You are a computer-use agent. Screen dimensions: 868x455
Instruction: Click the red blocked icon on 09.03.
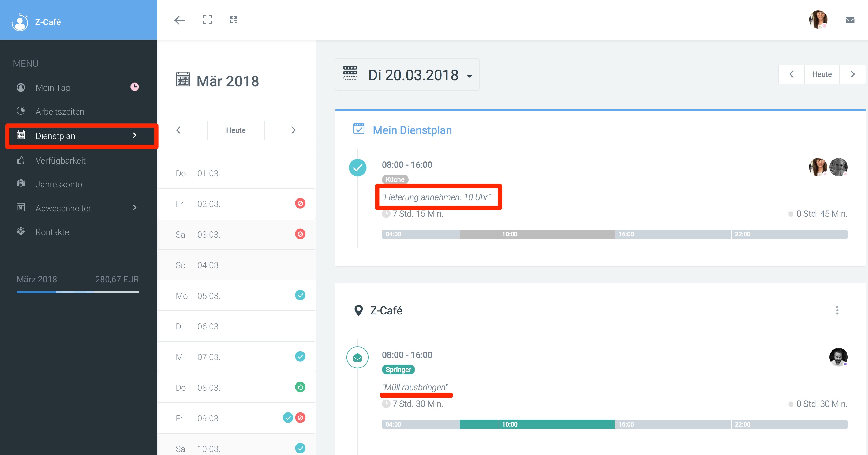pos(300,418)
